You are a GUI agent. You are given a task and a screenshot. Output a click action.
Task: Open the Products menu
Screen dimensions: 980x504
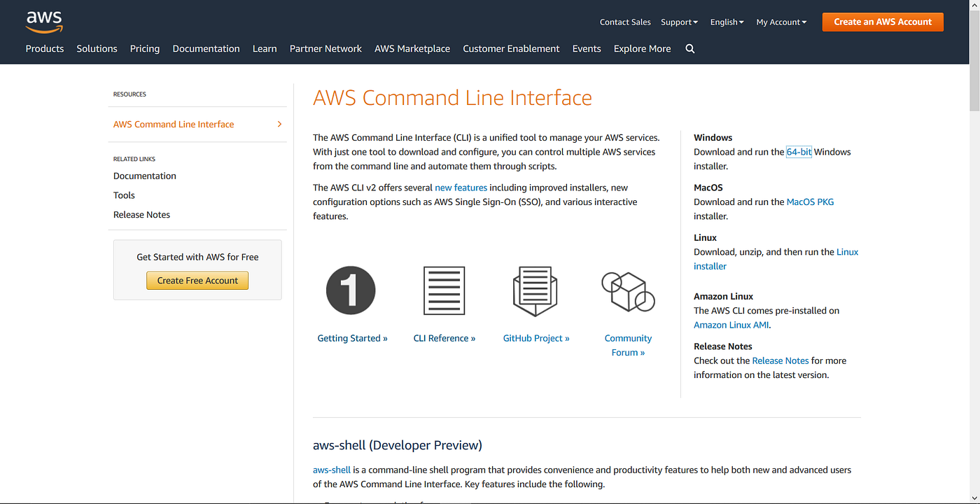[45, 49]
